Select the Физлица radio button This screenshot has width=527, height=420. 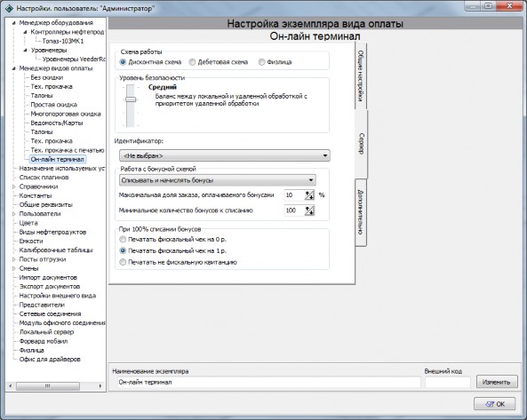[x=261, y=62]
